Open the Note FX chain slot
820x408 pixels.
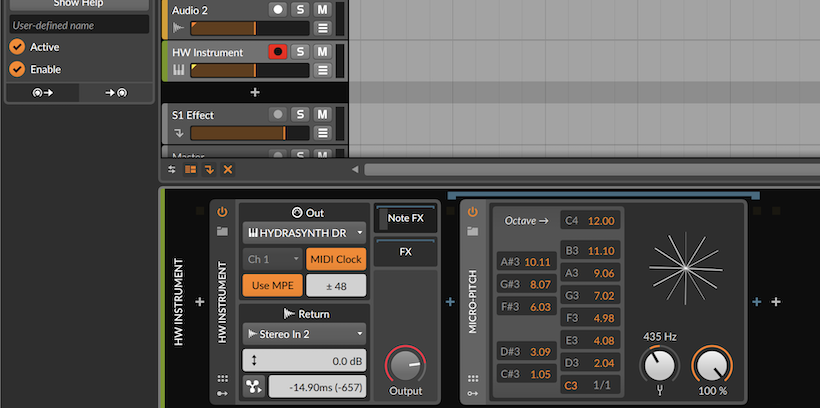click(x=405, y=219)
